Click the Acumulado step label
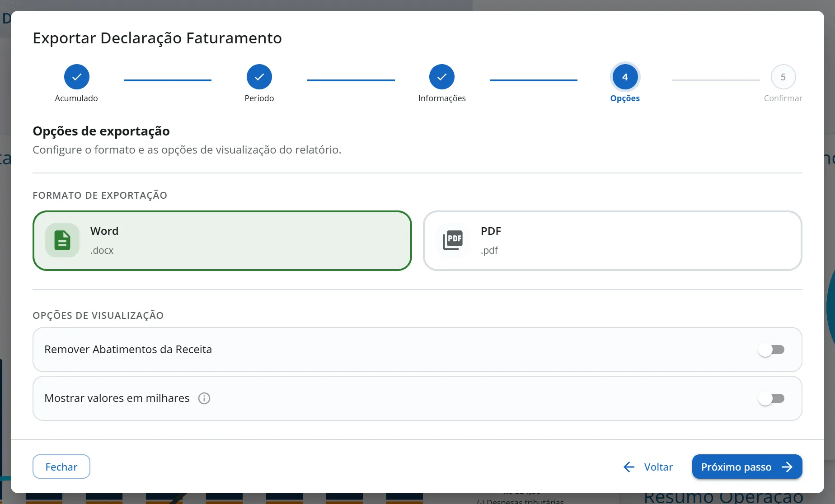835x504 pixels. coord(76,98)
